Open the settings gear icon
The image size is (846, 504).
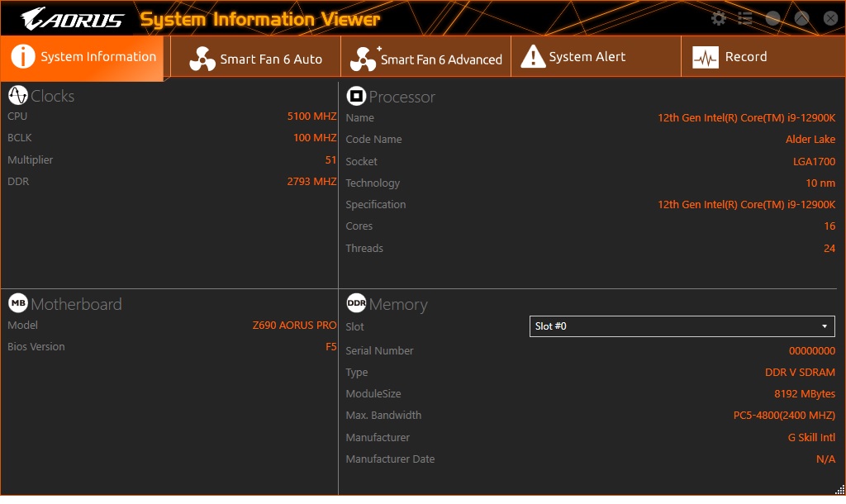click(x=718, y=19)
